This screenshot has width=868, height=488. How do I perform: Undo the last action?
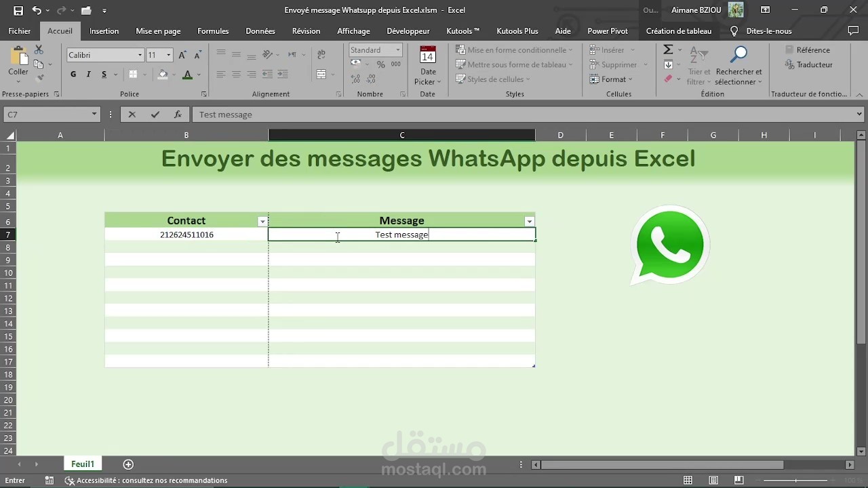tap(37, 10)
